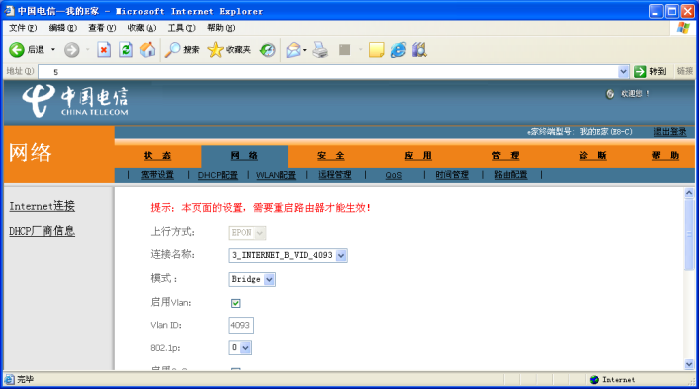
Task: Click the Vlan ID field showing 4093
Action: [241, 325]
